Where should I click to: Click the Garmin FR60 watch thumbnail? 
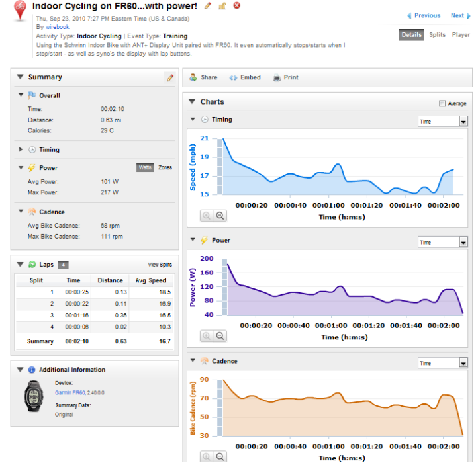coord(34,396)
